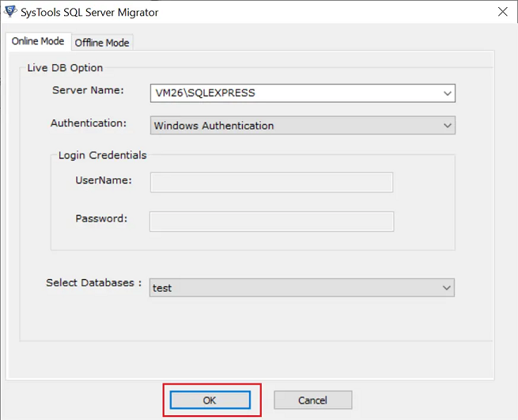Open the Select Databases dropdown arrow

(446, 288)
